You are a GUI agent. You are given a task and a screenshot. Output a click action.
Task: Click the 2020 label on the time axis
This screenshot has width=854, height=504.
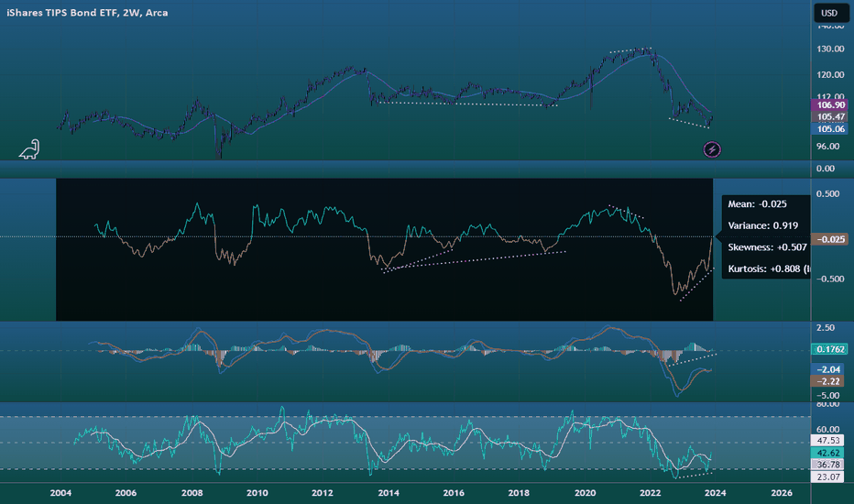coord(585,493)
